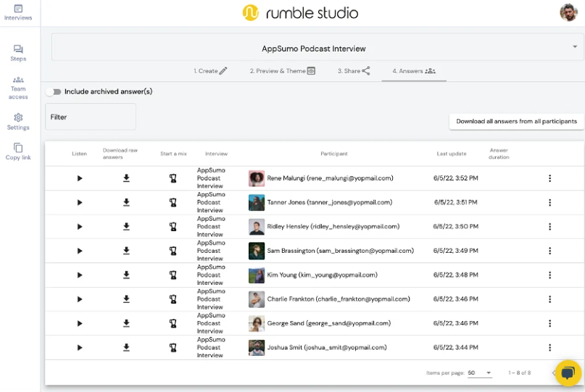
Task: Start a mix for Charlie Frankton
Action: tap(173, 299)
